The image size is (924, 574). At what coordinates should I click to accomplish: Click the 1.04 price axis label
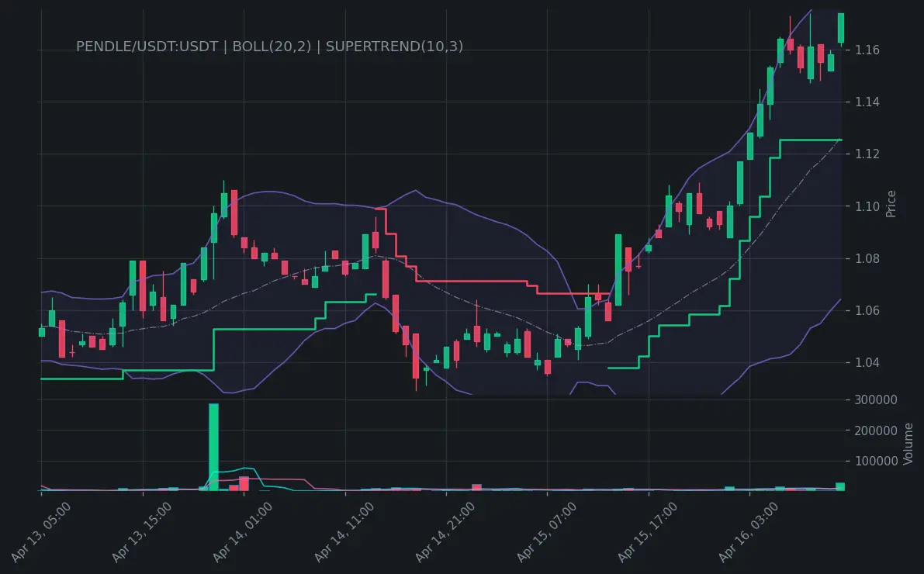pyautogui.click(x=867, y=361)
